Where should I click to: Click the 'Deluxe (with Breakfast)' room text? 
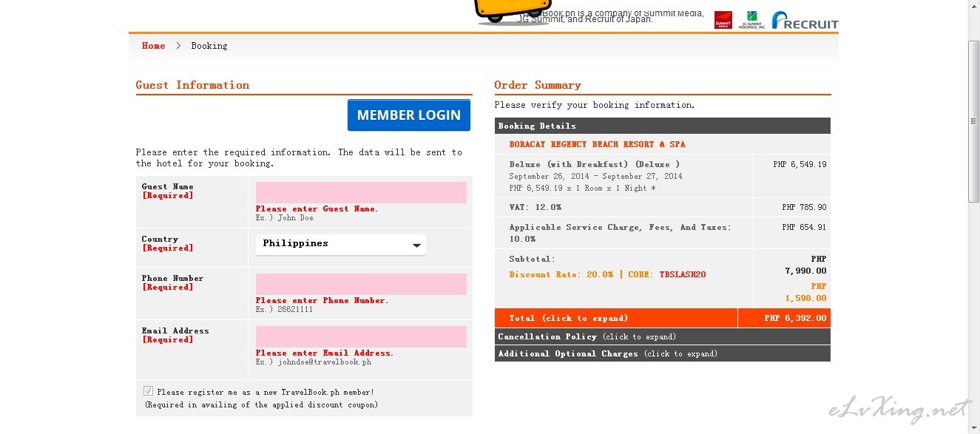click(x=595, y=164)
